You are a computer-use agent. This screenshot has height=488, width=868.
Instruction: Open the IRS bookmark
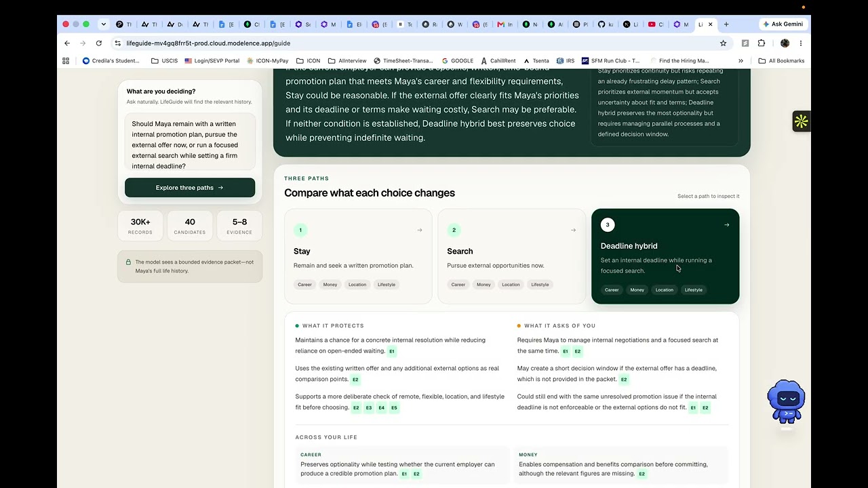[566, 60]
